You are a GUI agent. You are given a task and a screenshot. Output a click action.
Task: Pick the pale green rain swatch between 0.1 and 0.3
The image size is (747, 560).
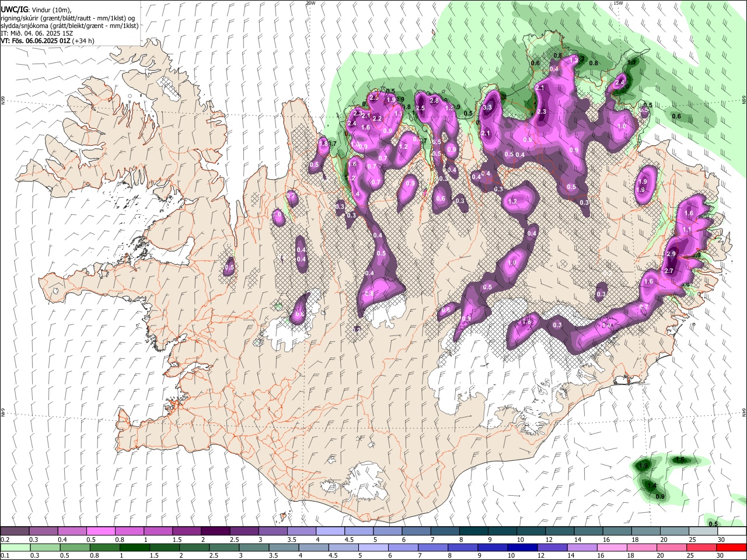pyautogui.click(x=15, y=547)
